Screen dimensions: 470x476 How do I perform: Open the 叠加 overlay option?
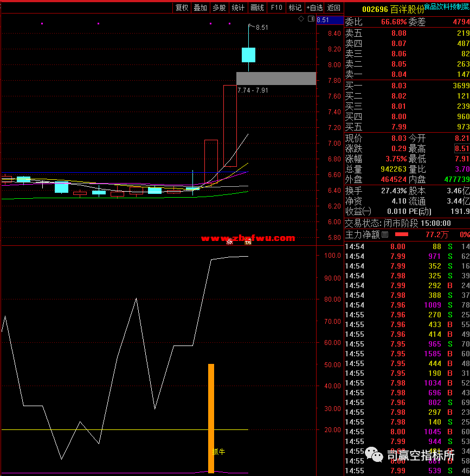[x=201, y=8]
